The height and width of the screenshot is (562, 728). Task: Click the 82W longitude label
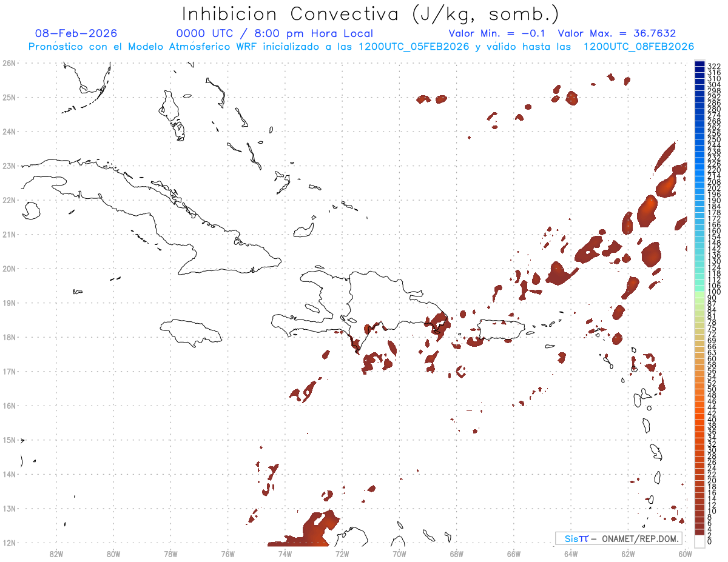click(x=56, y=554)
